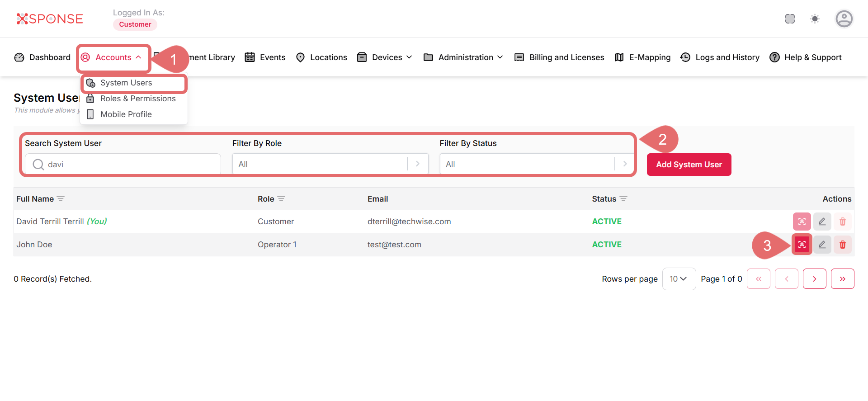Delete John Doe using the trash icon
This screenshot has width=868, height=401.
(x=842, y=245)
